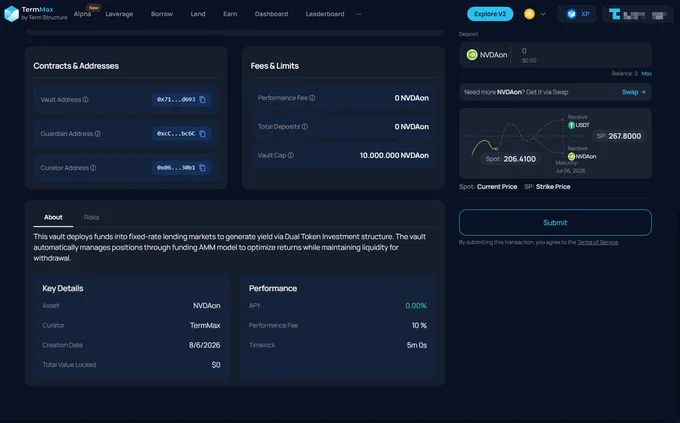Screen dimensions: 680x423
Task: Open the Terms of Service link
Action: pyautogui.click(x=598, y=243)
